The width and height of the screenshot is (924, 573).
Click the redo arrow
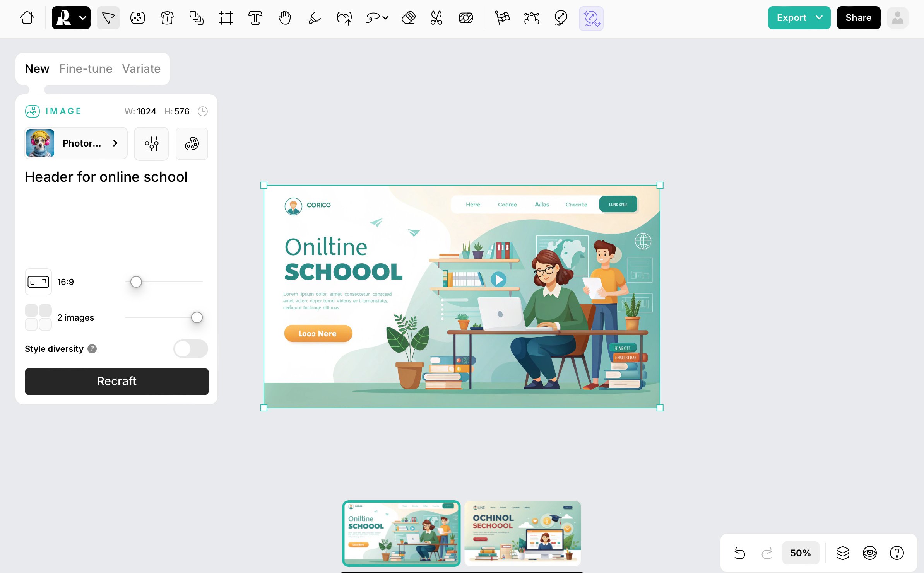767,553
